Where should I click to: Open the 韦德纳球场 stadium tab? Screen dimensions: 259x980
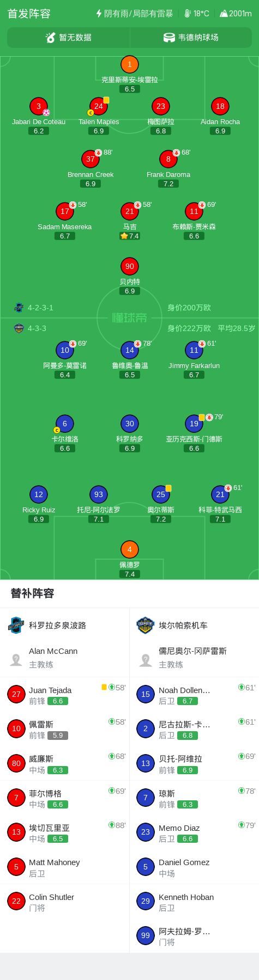click(x=191, y=38)
